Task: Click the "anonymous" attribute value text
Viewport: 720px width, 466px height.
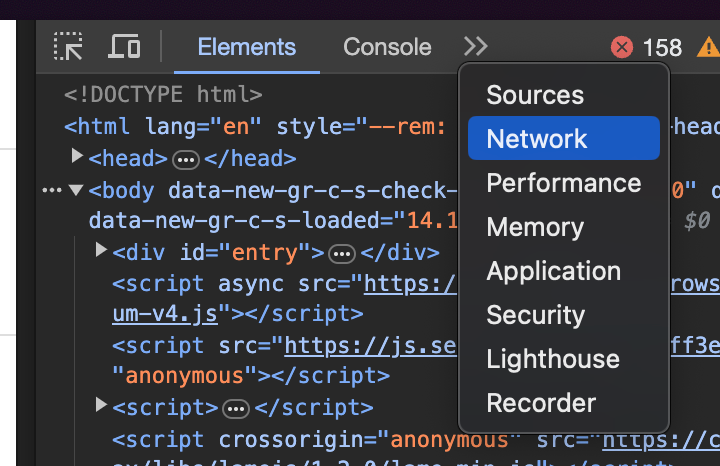Action: [x=184, y=376]
